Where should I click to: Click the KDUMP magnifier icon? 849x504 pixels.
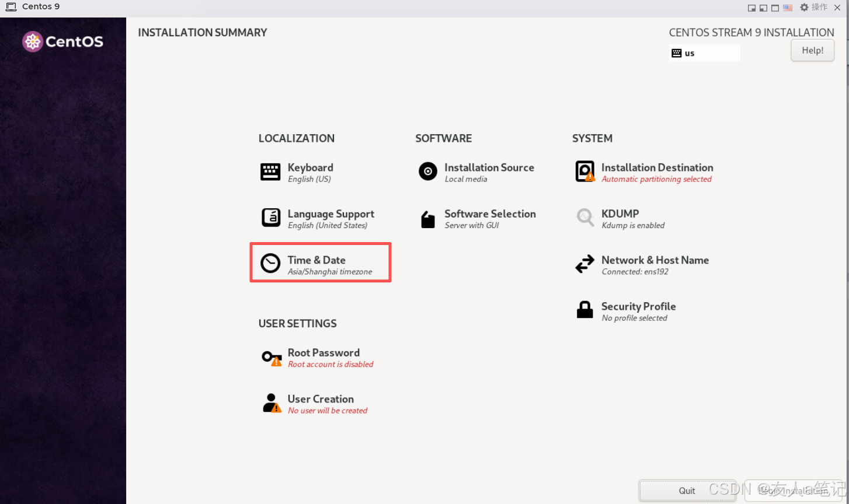(x=585, y=218)
